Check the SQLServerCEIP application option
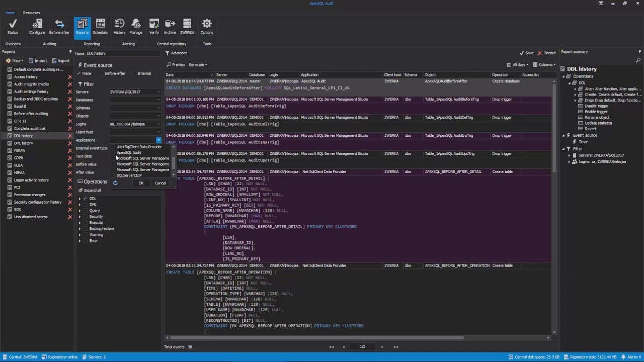Image resolution: width=644 pixels, height=362 pixels. click(114, 175)
